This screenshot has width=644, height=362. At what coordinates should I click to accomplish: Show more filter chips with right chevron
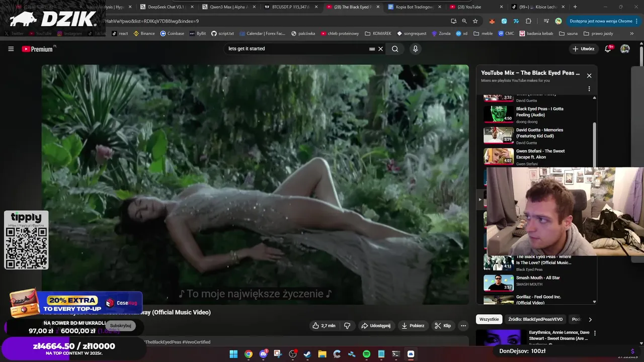(590, 319)
